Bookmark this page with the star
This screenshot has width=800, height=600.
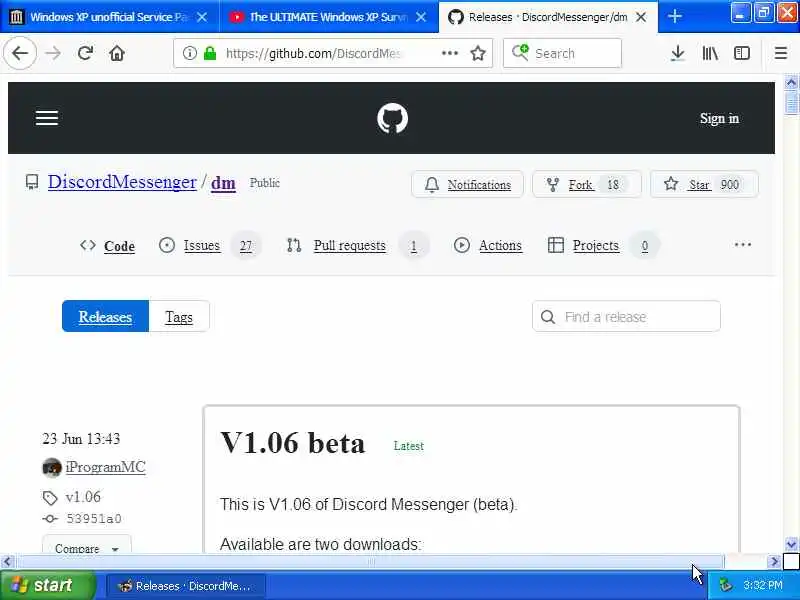click(x=478, y=53)
